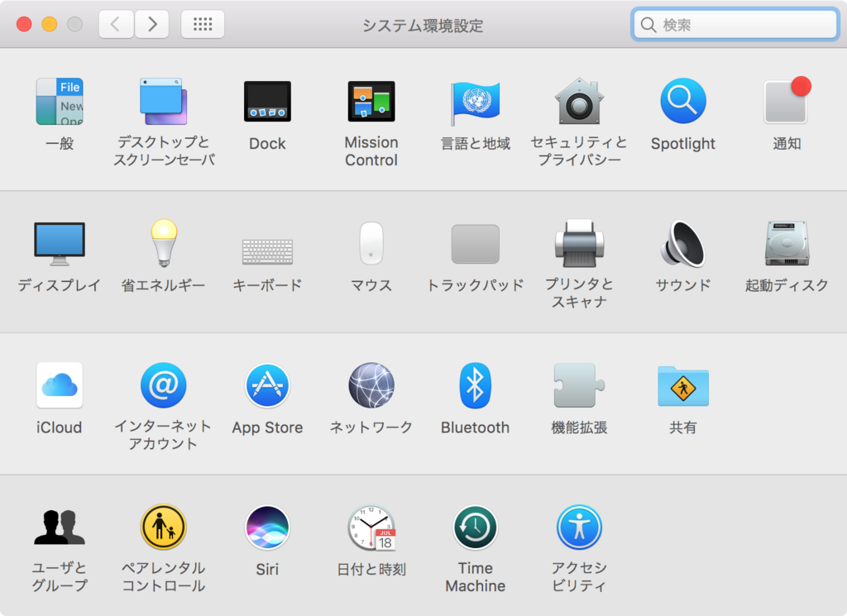
Task: Show all preferences with grid button
Action: [x=203, y=24]
